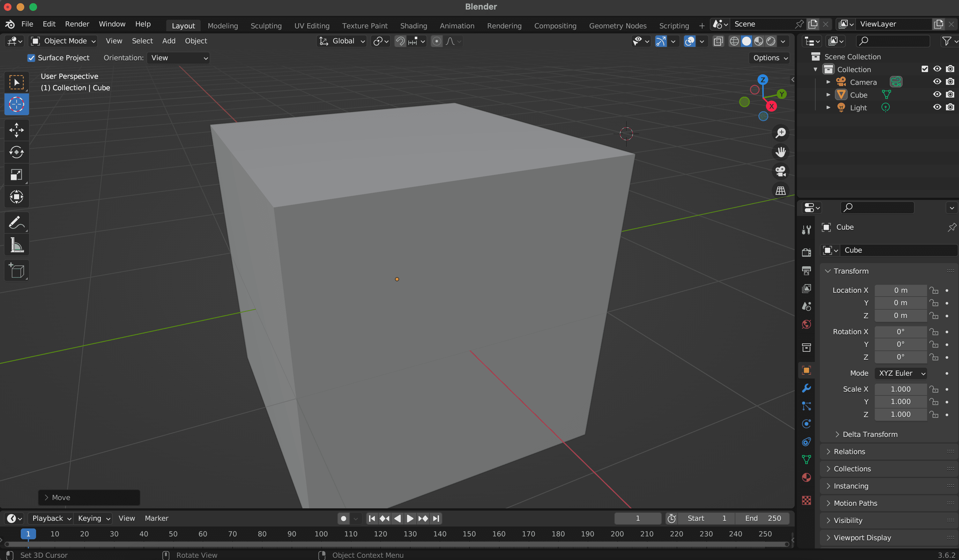Image resolution: width=959 pixels, height=560 pixels.
Task: Click the Scale tool icon
Action: (x=16, y=175)
